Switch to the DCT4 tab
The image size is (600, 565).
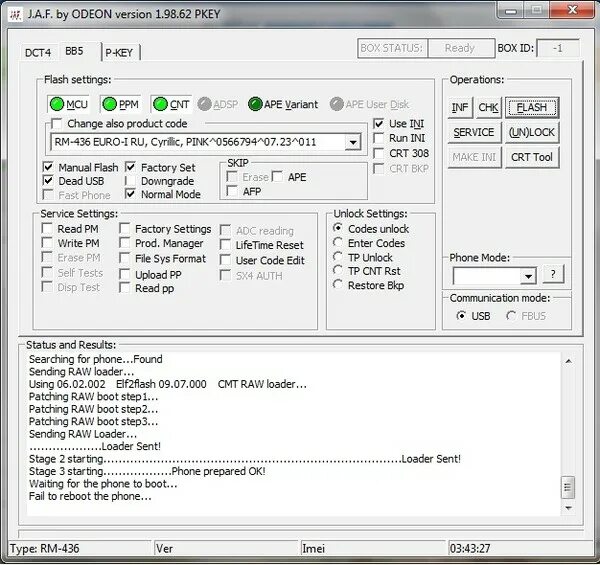pyautogui.click(x=38, y=52)
